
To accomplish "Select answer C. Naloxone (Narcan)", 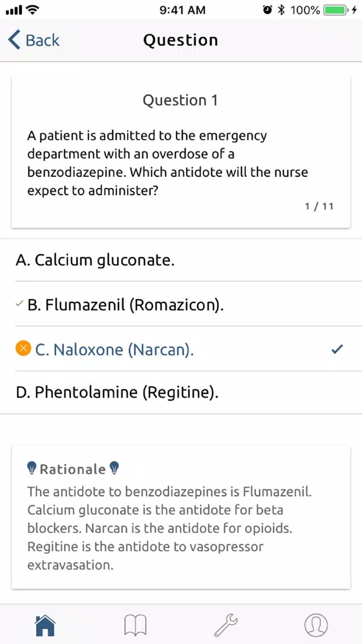I will point(181,349).
